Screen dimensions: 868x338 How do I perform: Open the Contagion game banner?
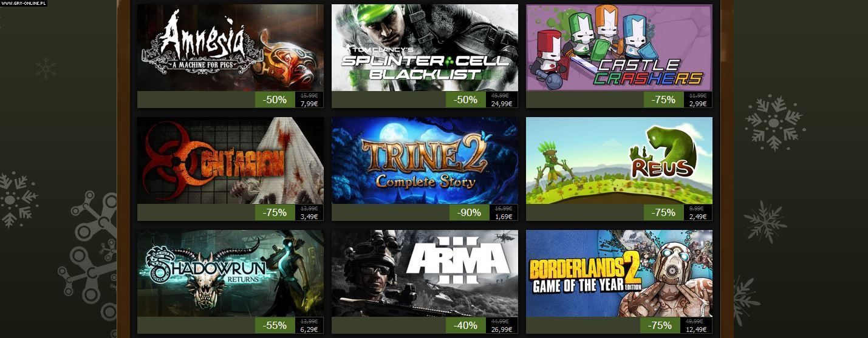click(230, 160)
